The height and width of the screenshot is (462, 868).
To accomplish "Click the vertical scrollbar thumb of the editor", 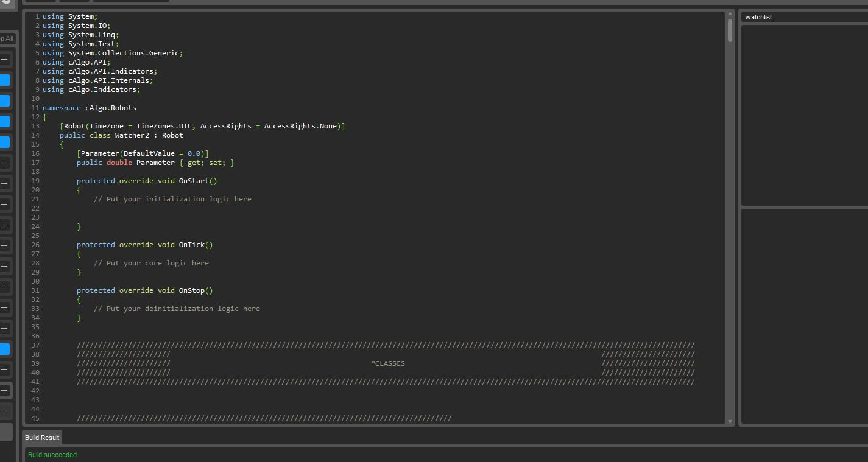I will pos(729,30).
